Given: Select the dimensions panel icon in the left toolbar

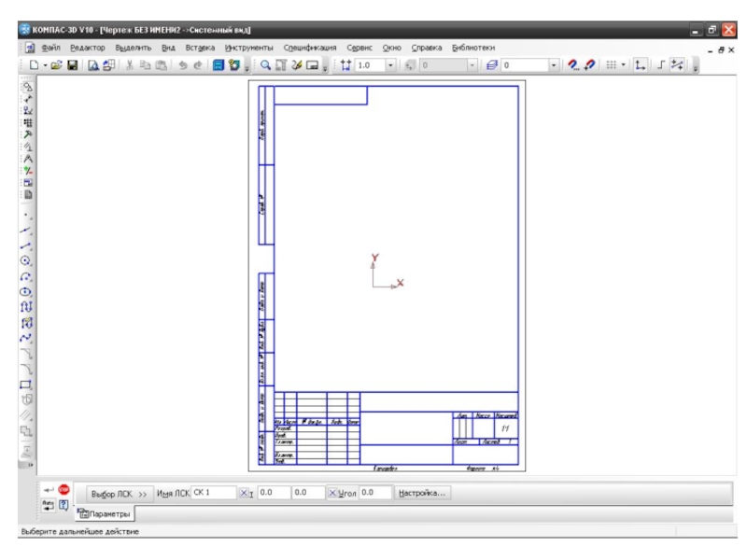Looking at the screenshot, I should pos(28,99).
